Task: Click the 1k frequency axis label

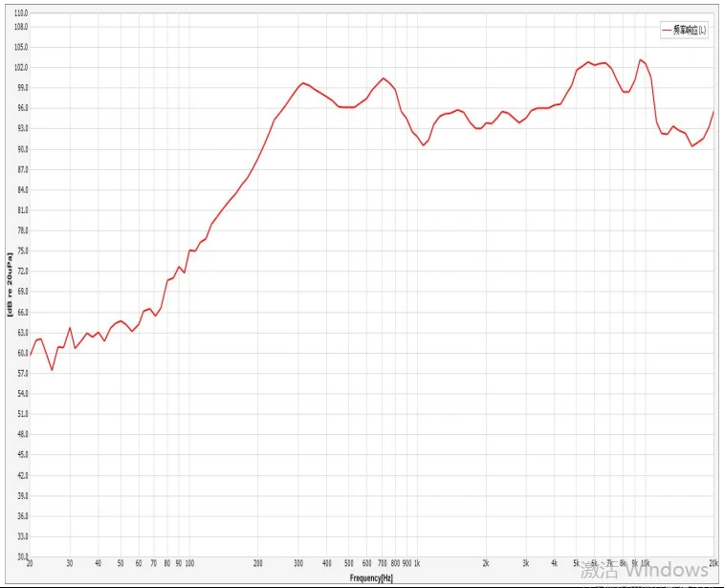Action: tap(417, 563)
